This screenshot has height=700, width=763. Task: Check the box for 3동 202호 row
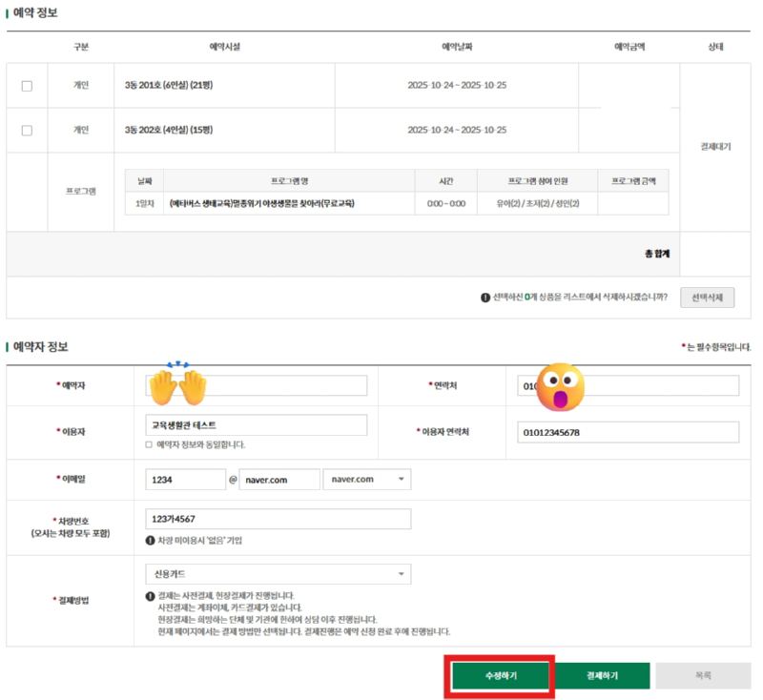point(27,131)
